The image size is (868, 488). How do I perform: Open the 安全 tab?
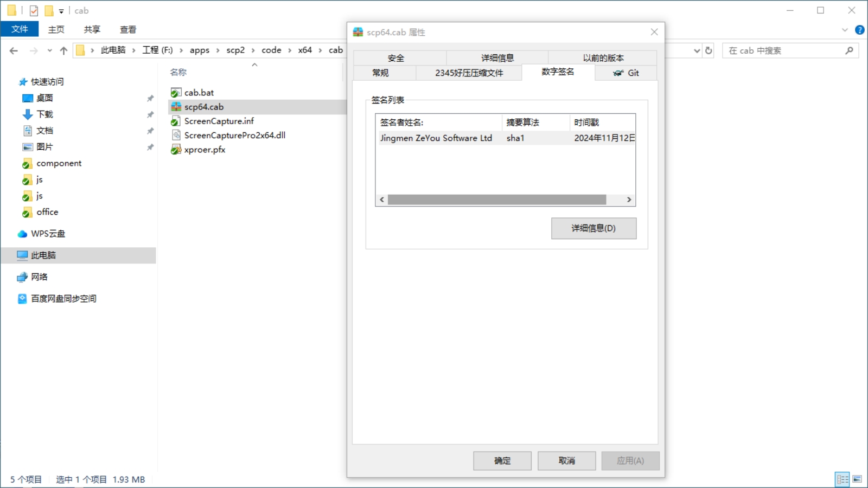click(396, 58)
